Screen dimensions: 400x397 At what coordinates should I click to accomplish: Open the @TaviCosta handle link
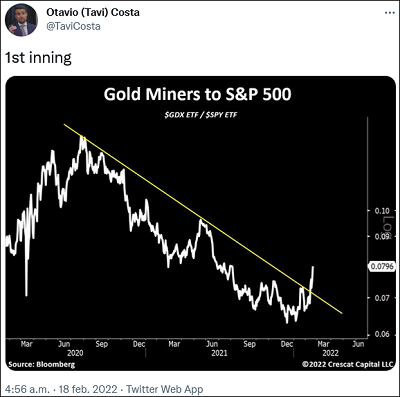point(73,26)
